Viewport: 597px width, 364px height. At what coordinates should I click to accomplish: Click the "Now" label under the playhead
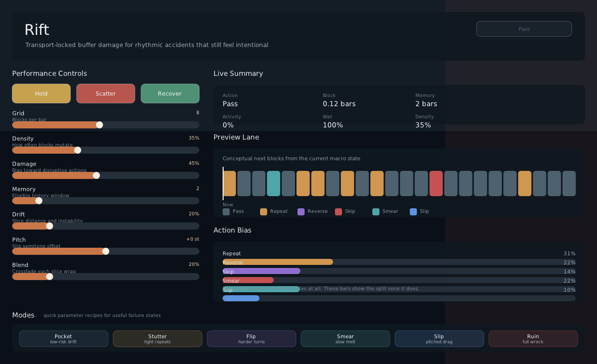[x=228, y=205]
